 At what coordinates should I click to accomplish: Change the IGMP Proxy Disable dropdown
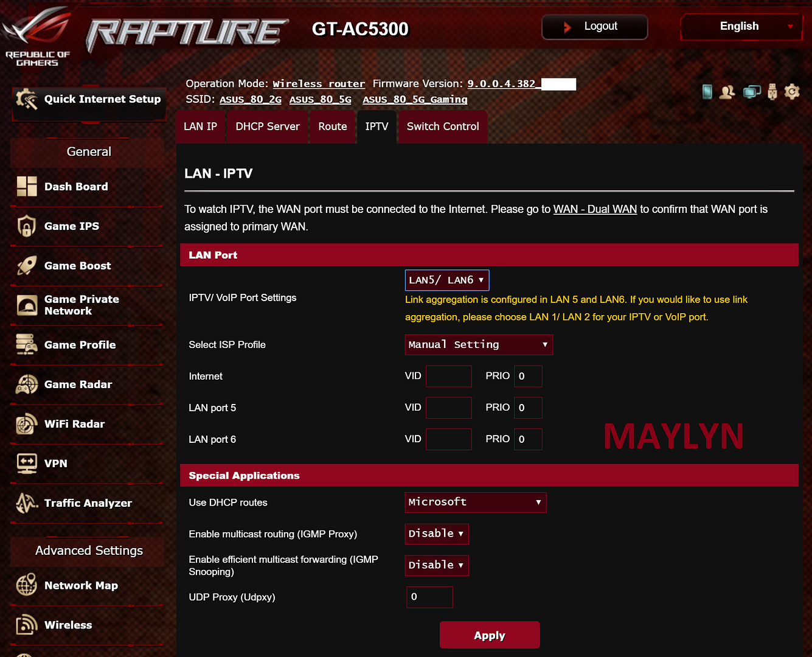click(437, 534)
